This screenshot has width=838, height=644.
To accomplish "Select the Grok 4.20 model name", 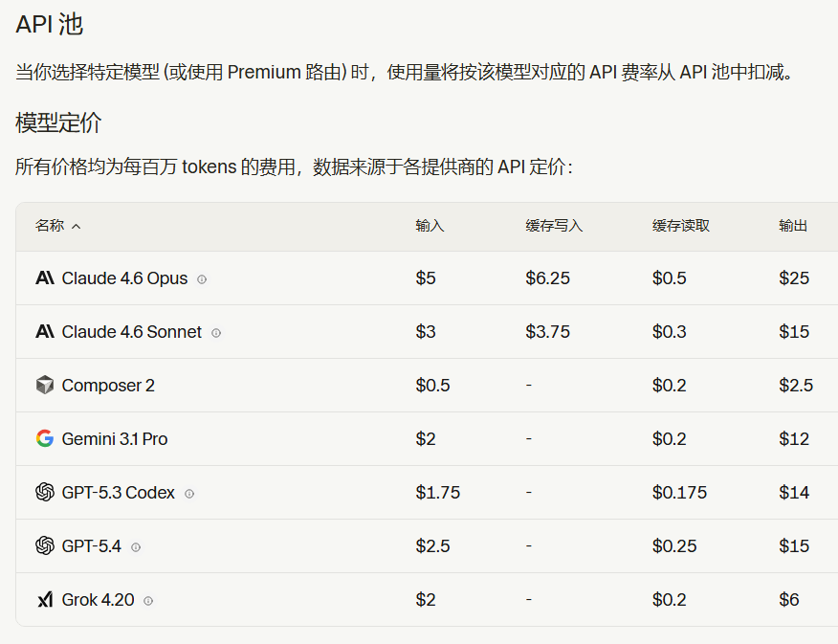I will (98, 600).
